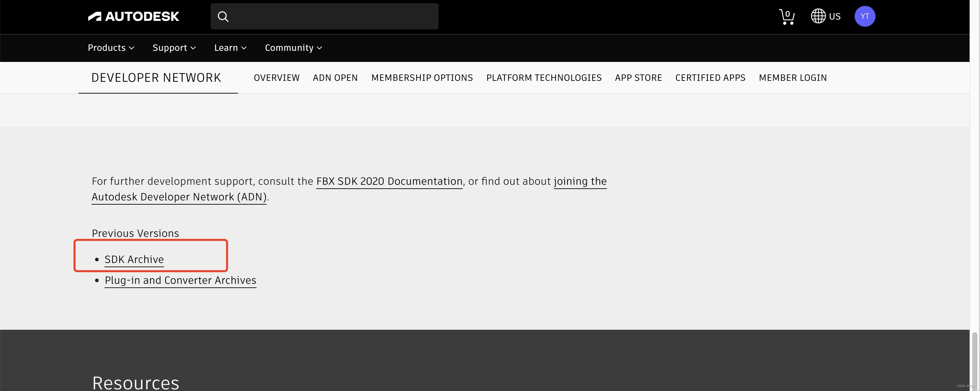This screenshot has height=391, width=980.
Task: Open Platform Technologies tab
Action: [x=544, y=78]
